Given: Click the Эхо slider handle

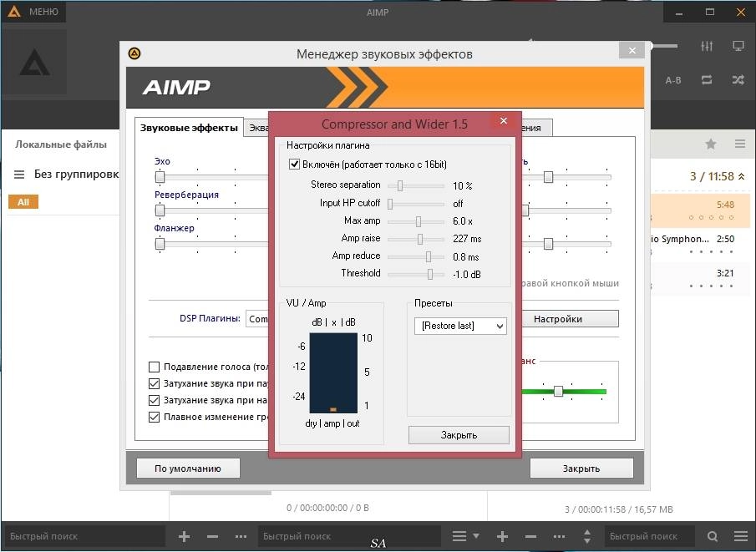Looking at the screenshot, I should point(160,177).
